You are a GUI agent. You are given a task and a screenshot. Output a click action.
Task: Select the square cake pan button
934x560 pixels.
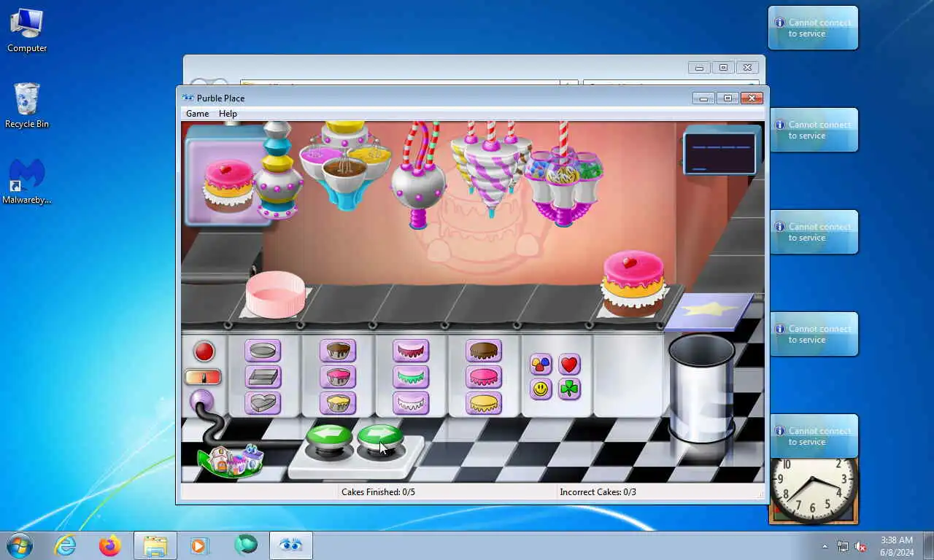click(x=263, y=377)
